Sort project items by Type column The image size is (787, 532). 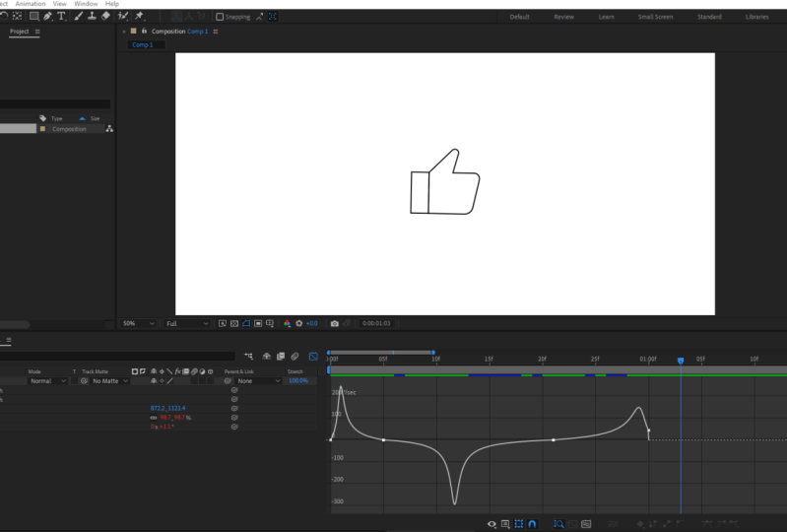click(x=57, y=118)
